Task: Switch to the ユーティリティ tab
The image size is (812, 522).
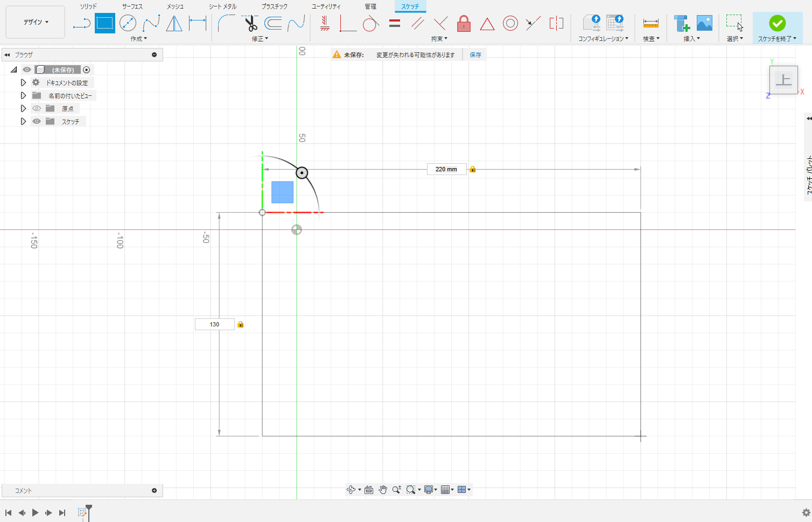Action: [x=326, y=6]
